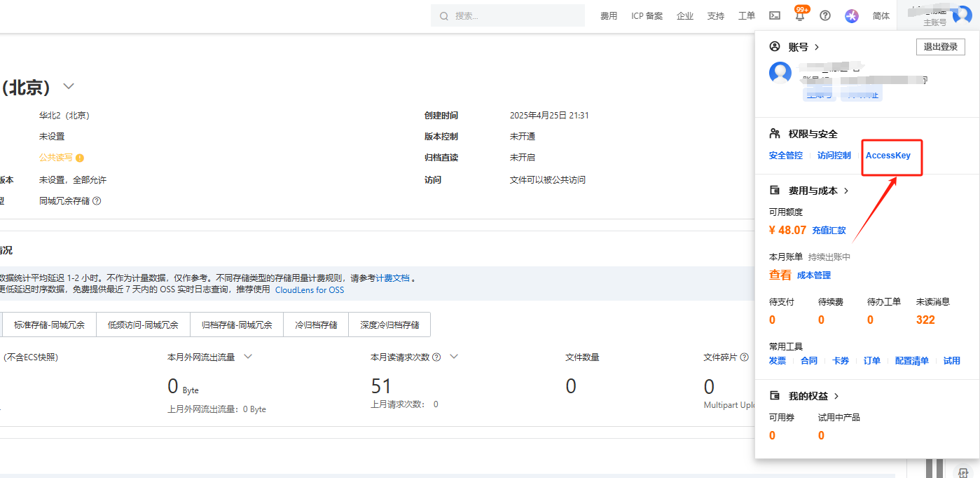This screenshot has height=478, width=980.
Task: Click the help icon next to 本月读请求次数
Action: [436, 357]
